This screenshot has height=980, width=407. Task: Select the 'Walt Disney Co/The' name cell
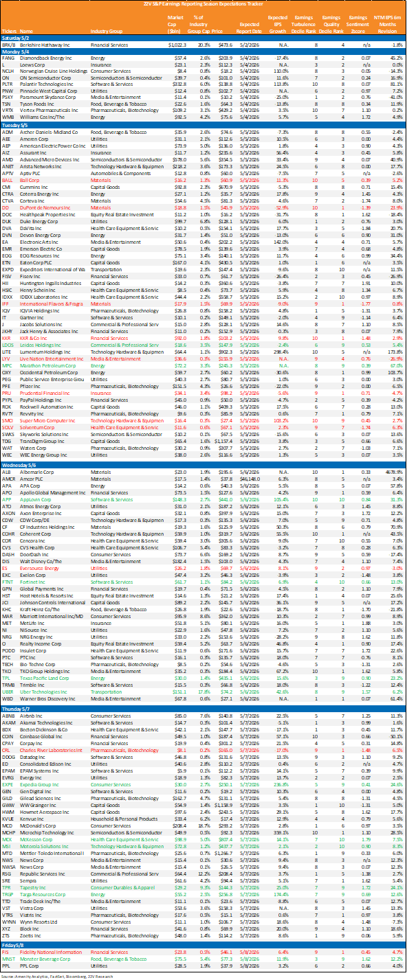[43, 562]
